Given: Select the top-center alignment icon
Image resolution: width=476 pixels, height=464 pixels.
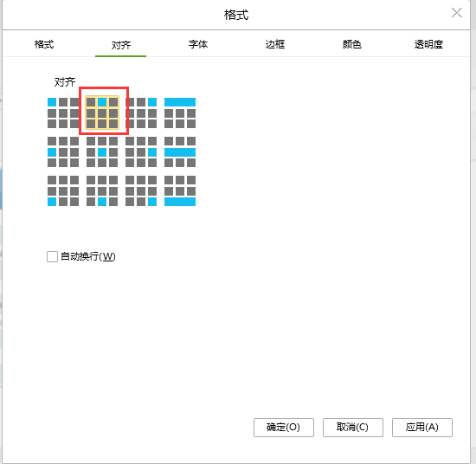Looking at the screenshot, I should (102, 113).
